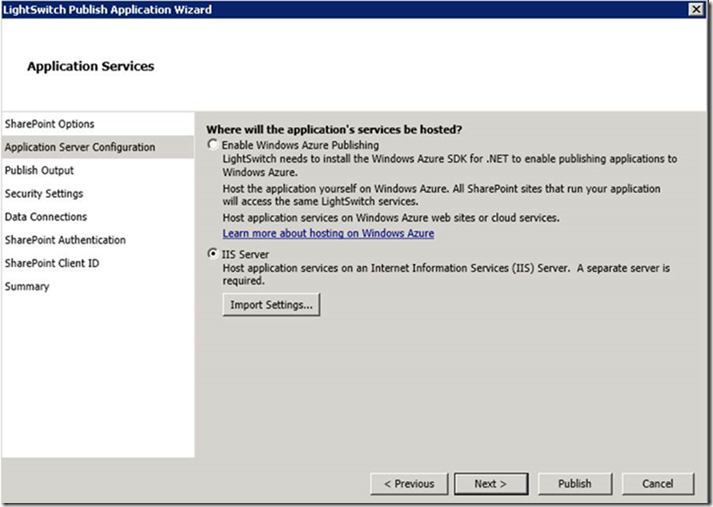The width and height of the screenshot is (713, 507).
Task: Click 'Host application services on Windows Azure web sites' text
Action: coord(391,218)
